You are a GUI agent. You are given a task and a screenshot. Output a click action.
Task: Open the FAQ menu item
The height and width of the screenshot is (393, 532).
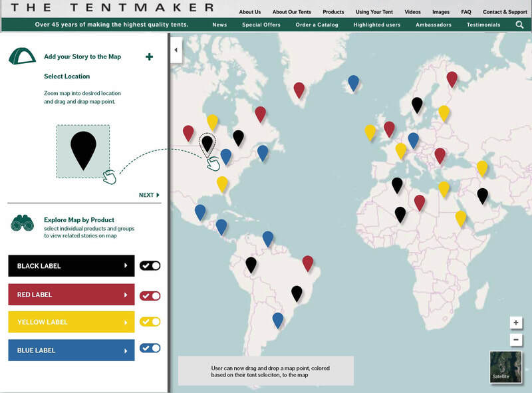click(466, 12)
